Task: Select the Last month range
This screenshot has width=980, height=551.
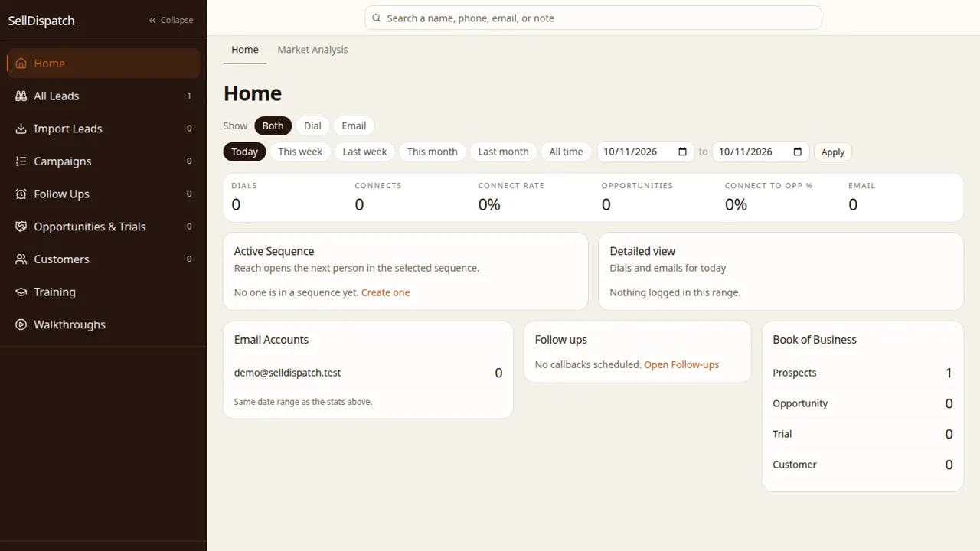Action: (x=503, y=152)
